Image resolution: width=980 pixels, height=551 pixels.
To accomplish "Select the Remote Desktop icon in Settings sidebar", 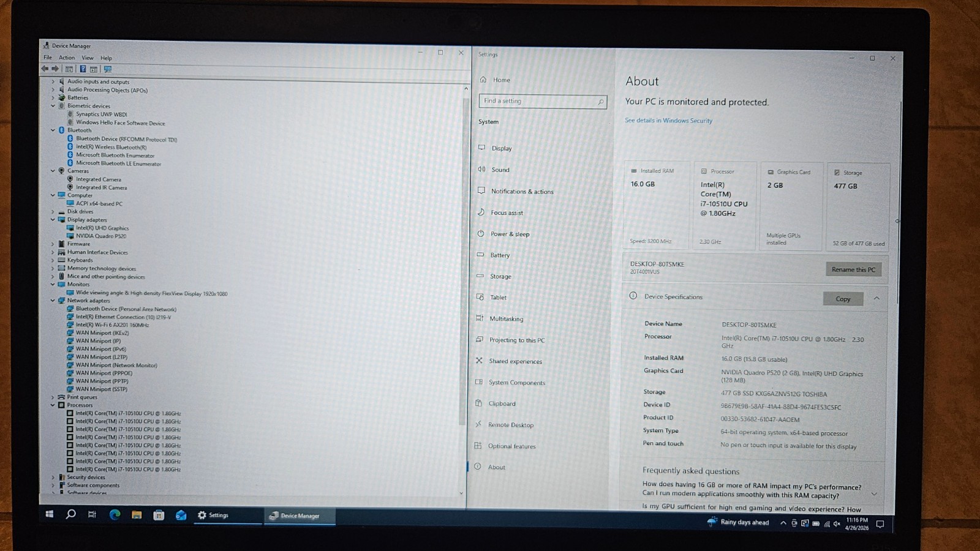I will tap(478, 424).
